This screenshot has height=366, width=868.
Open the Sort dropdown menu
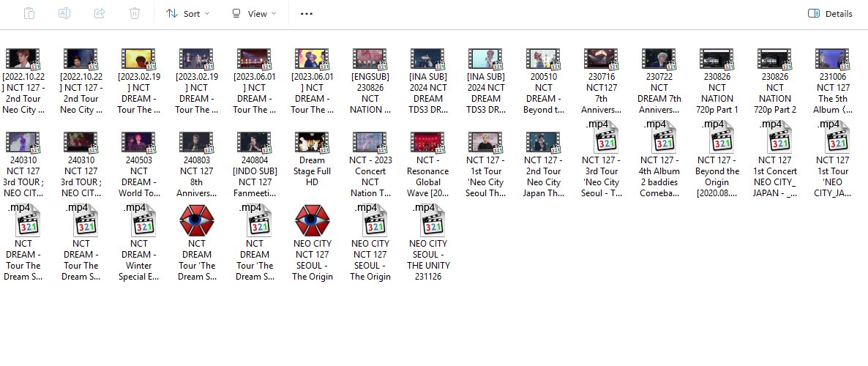click(x=187, y=13)
